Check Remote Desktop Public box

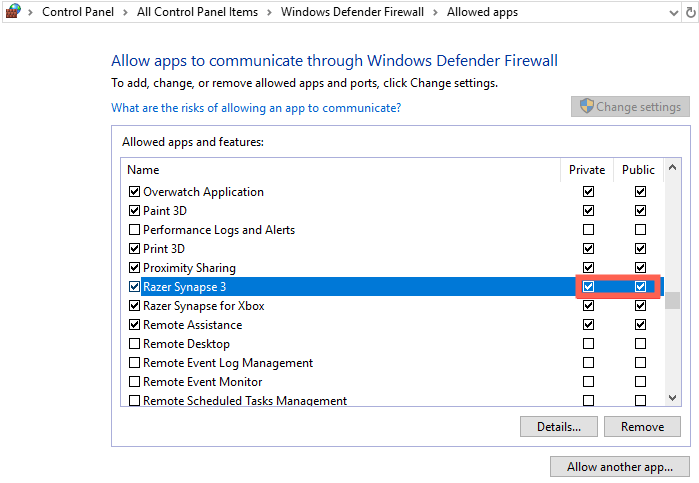pyautogui.click(x=641, y=343)
